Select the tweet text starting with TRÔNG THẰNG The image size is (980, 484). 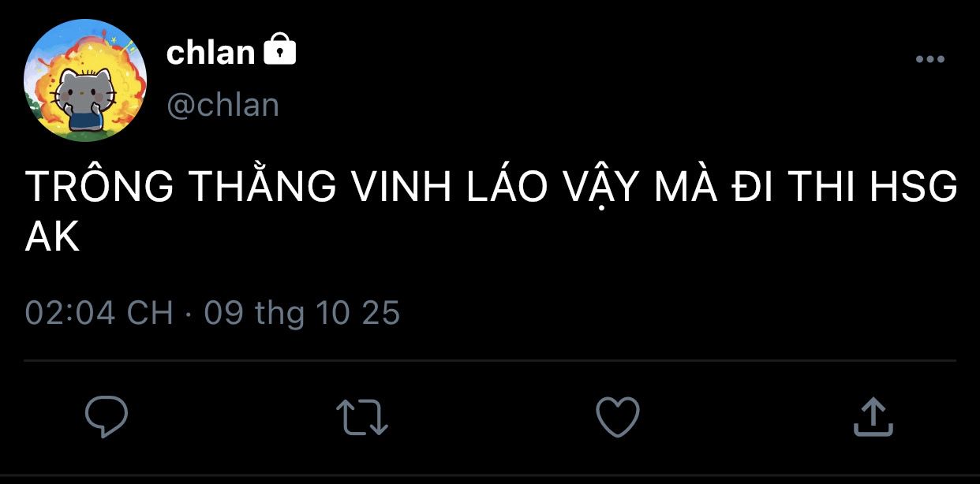(x=491, y=211)
